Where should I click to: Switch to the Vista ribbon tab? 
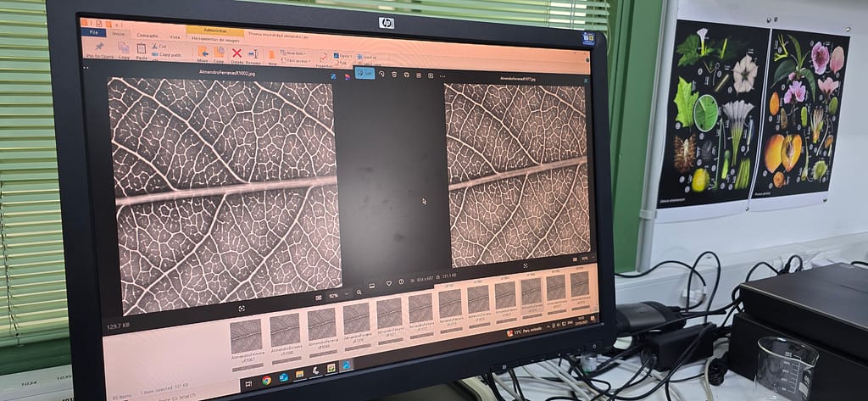[175, 37]
